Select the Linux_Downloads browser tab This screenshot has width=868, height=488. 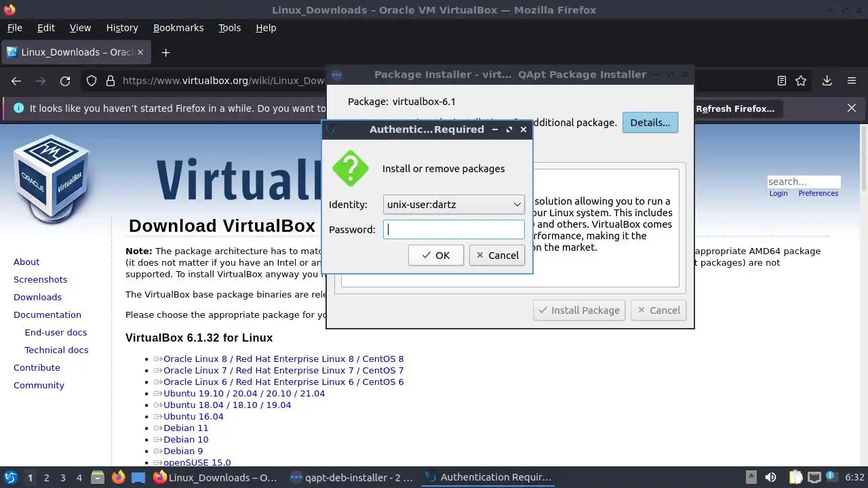pos(76,52)
